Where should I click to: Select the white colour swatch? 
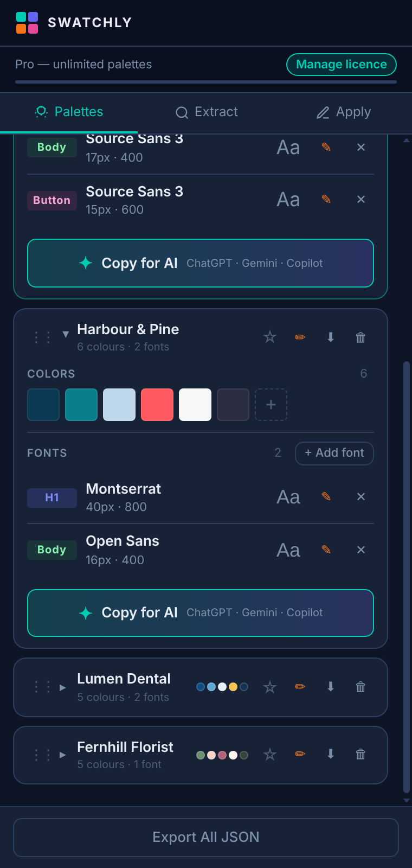pos(195,405)
